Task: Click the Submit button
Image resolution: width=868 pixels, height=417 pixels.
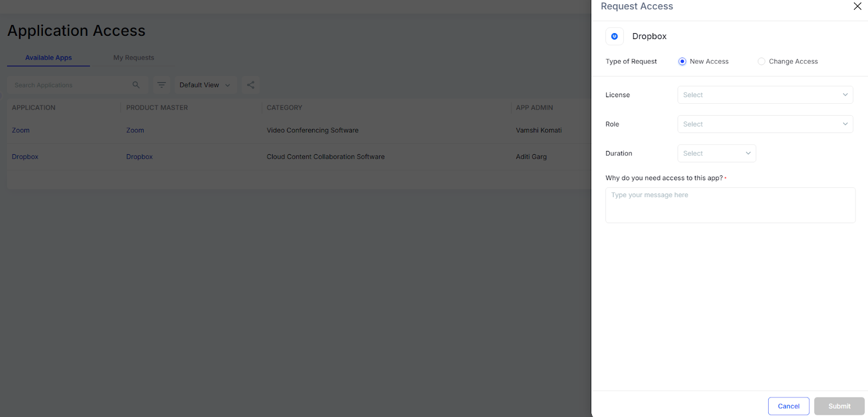Action: [x=839, y=406]
